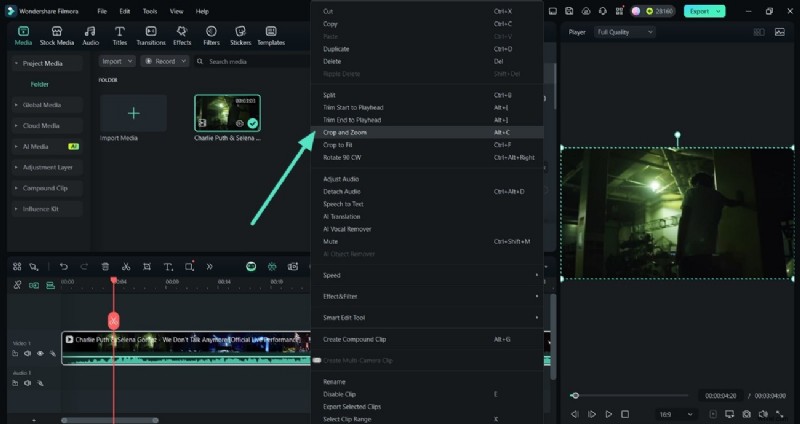This screenshot has width=800, height=424.
Task: Open the Import dropdown
Action: [117, 61]
